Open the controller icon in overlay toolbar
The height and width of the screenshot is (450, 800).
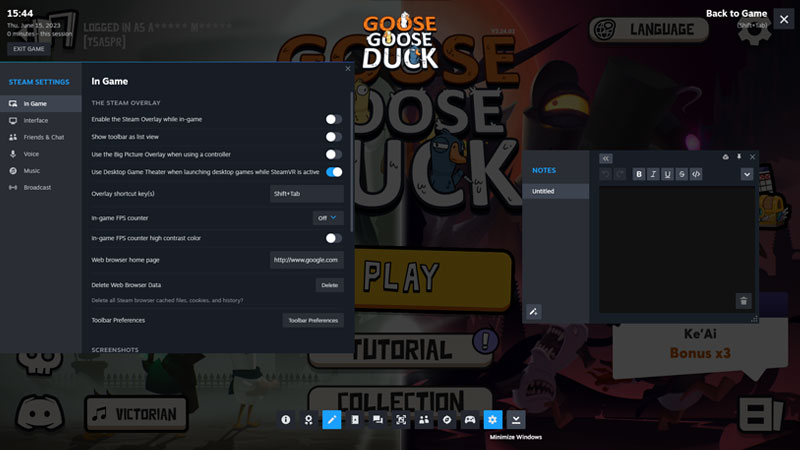(469, 420)
